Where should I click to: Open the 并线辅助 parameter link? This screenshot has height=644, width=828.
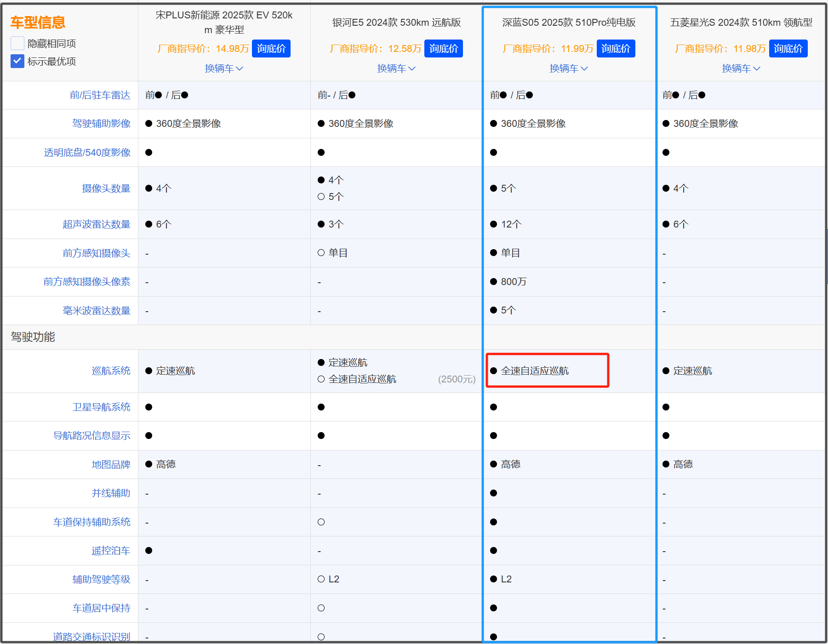click(x=111, y=493)
